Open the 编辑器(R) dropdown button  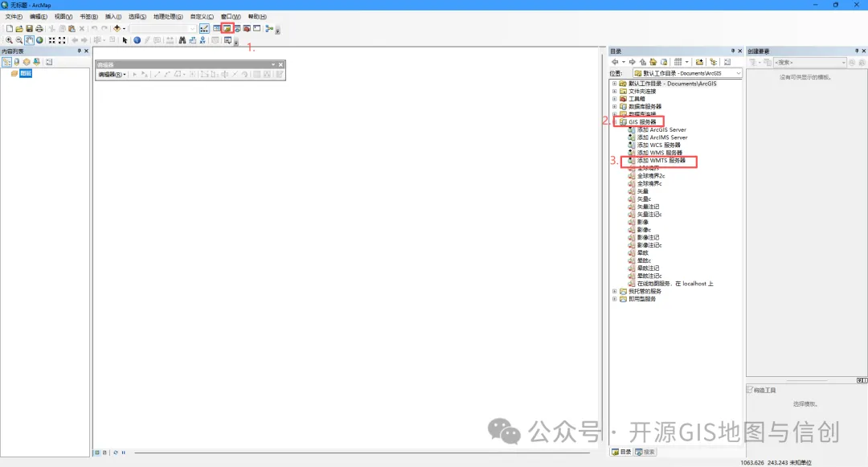[112, 75]
